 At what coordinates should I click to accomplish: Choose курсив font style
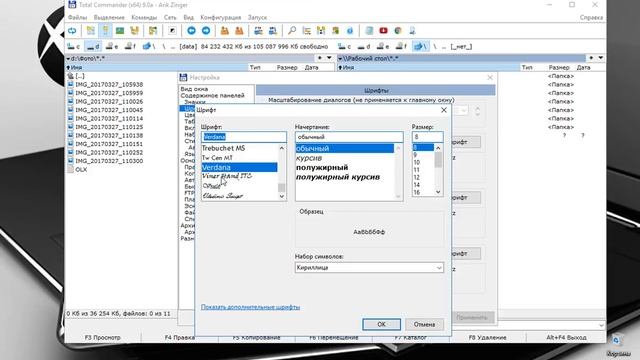(309, 158)
